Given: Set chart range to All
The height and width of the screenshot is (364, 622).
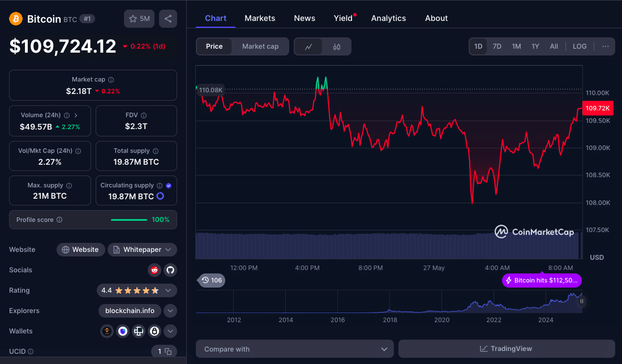Looking at the screenshot, I should [554, 46].
